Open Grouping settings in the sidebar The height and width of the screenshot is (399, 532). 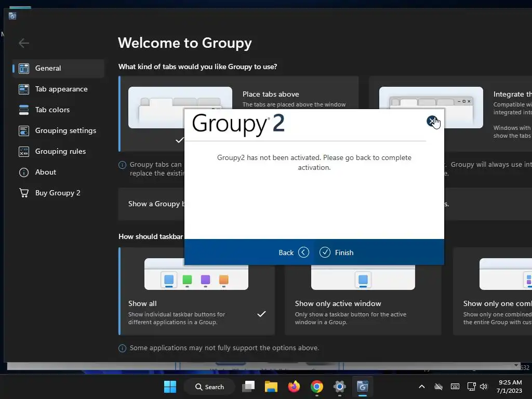point(58,130)
